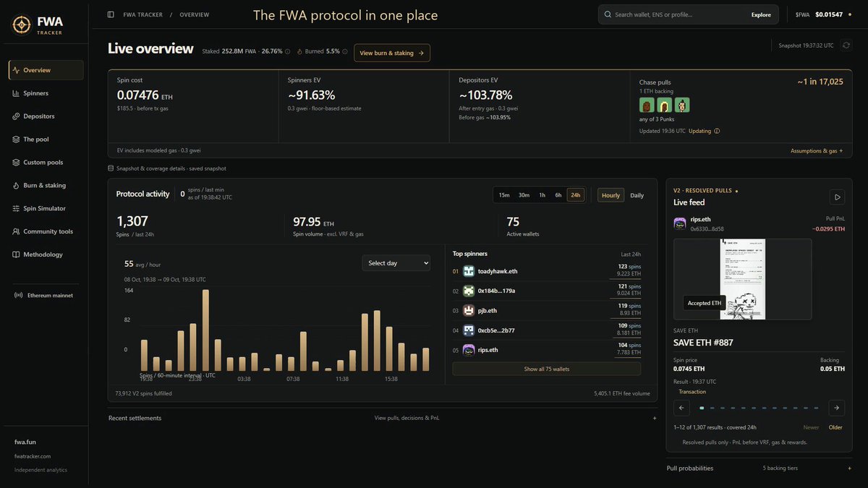Viewport: 868px width, 488px height.
Task: Expand Snapshot & coverage details
Action: tap(167, 168)
